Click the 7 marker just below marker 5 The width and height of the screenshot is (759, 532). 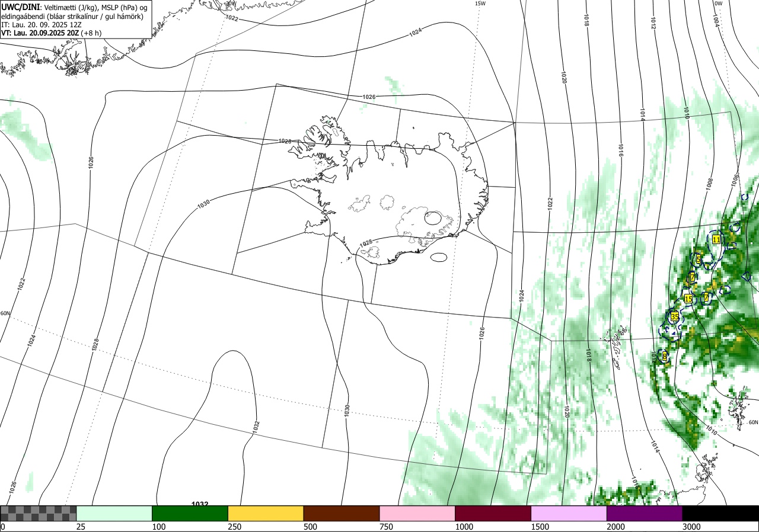tap(692, 277)
